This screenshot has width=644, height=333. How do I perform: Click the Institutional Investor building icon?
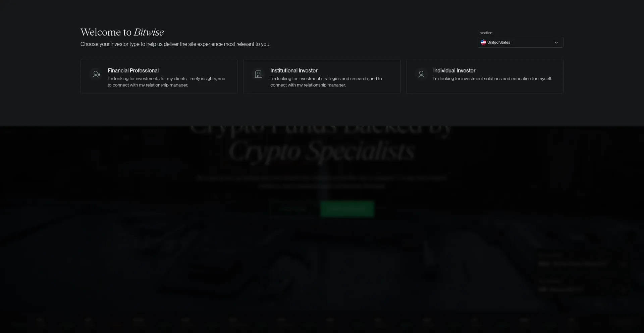[x=258, y=74]
